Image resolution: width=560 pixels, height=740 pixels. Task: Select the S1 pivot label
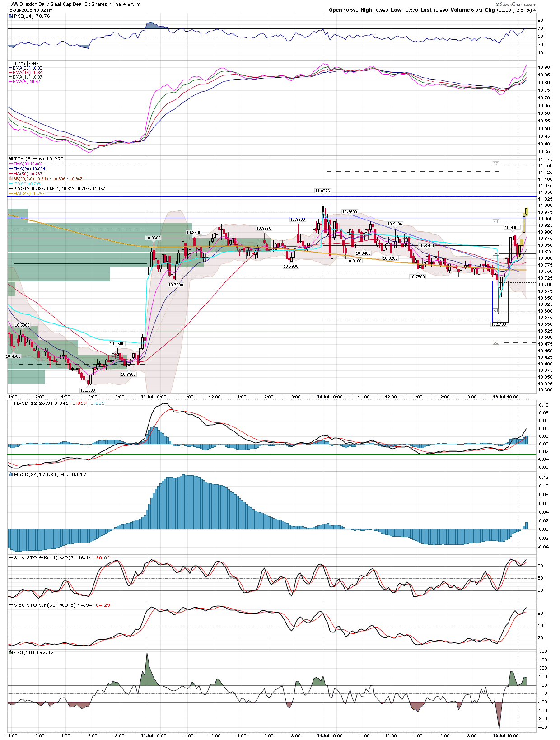tap(495, 311)
